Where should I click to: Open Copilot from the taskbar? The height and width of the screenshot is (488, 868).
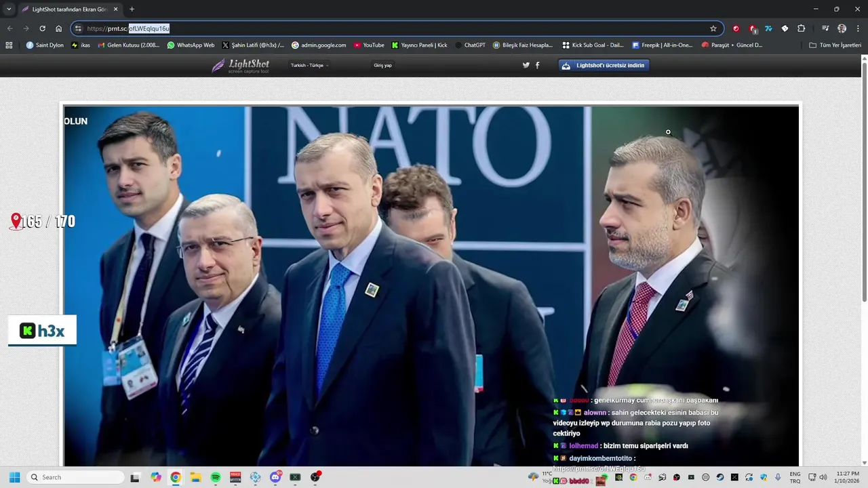(156, 477)
